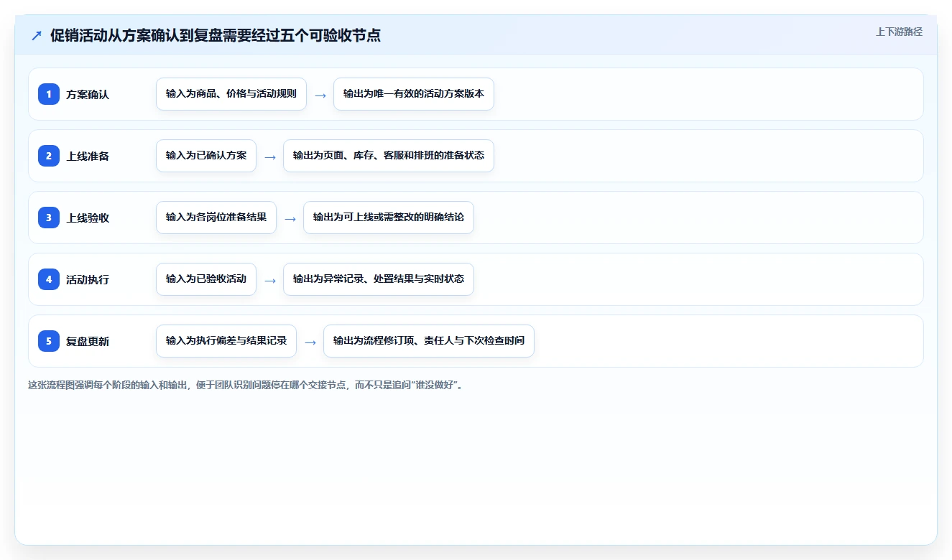Screen dimensions: 952x560
Task: Select the step number 3 badge
Action: (x=49, y=218)
